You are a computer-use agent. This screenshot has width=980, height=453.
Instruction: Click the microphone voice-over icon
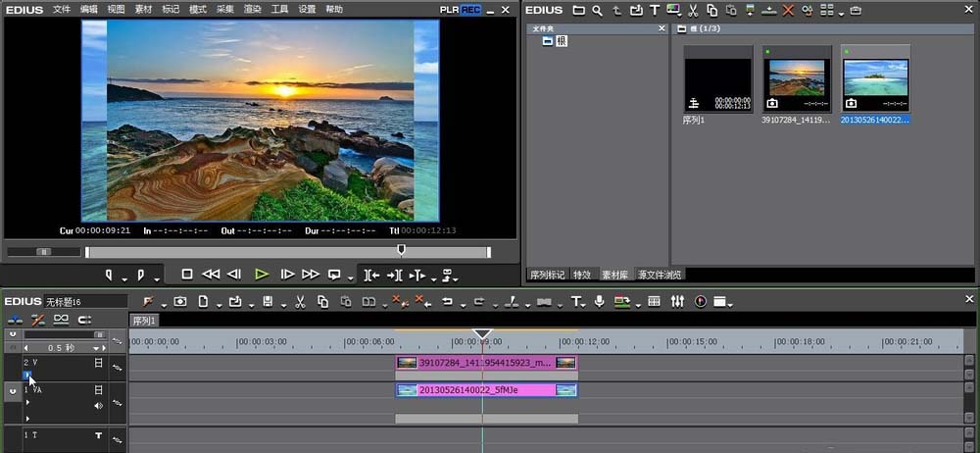click(599, 302)
